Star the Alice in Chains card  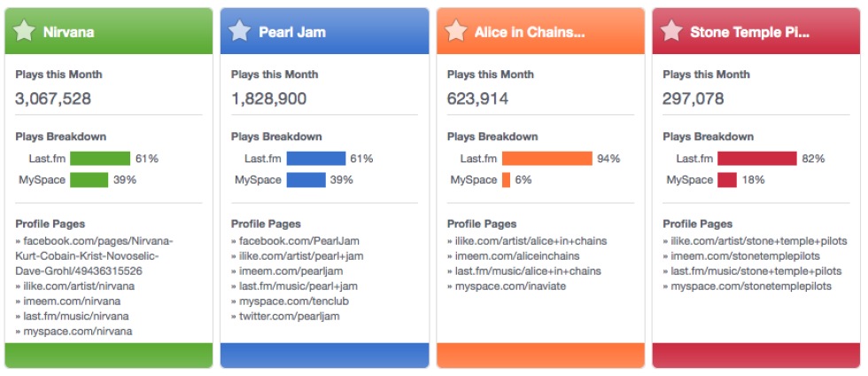click(x=455, y=32)
